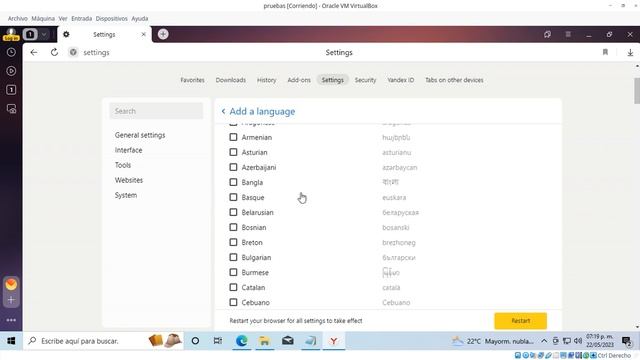This screenshot has height=360, width=640.
Task: Open screenshot tool icon in sidebar
Action: 11,109
